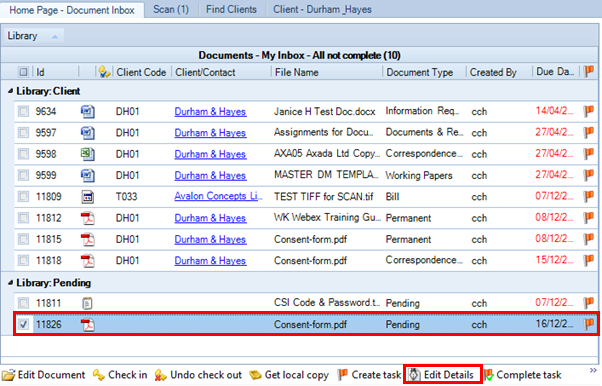This screenshot has width=602, height=386.
Task: Tick the checkbox for document 9598
Action: [x=23, y=154]
